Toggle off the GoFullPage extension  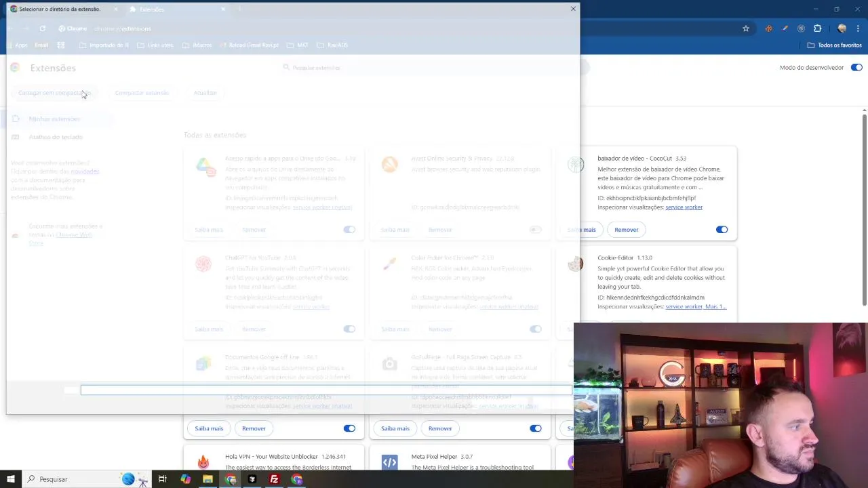point(536,428)
